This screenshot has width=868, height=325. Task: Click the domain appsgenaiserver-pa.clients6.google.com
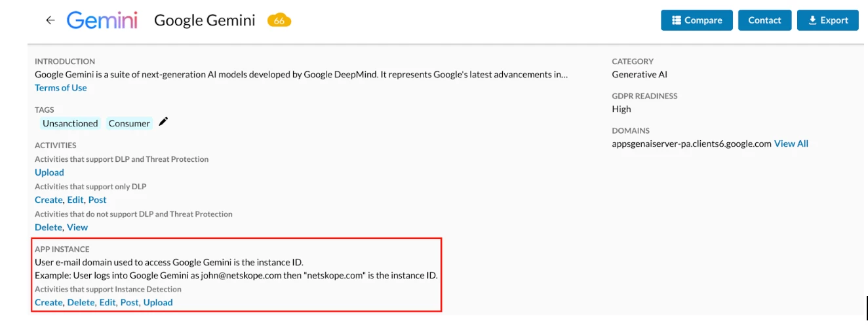point(692,143)
